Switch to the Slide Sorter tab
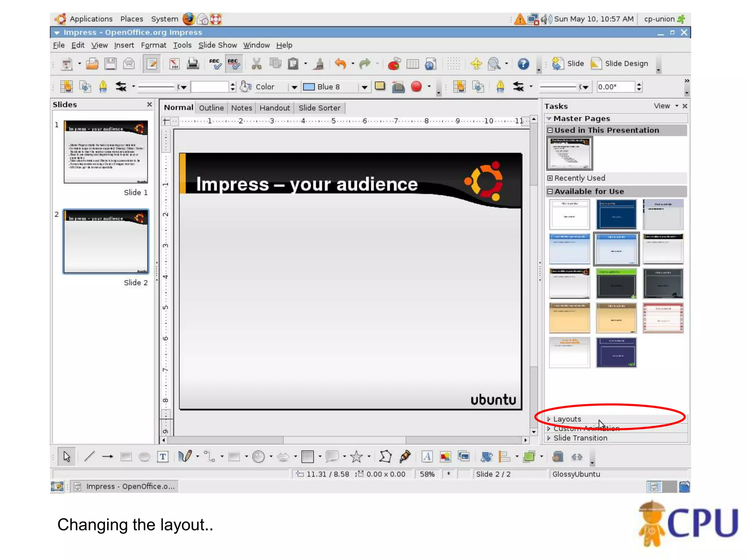Viewport: 747px width, 560px height. (x=319, y=108)
